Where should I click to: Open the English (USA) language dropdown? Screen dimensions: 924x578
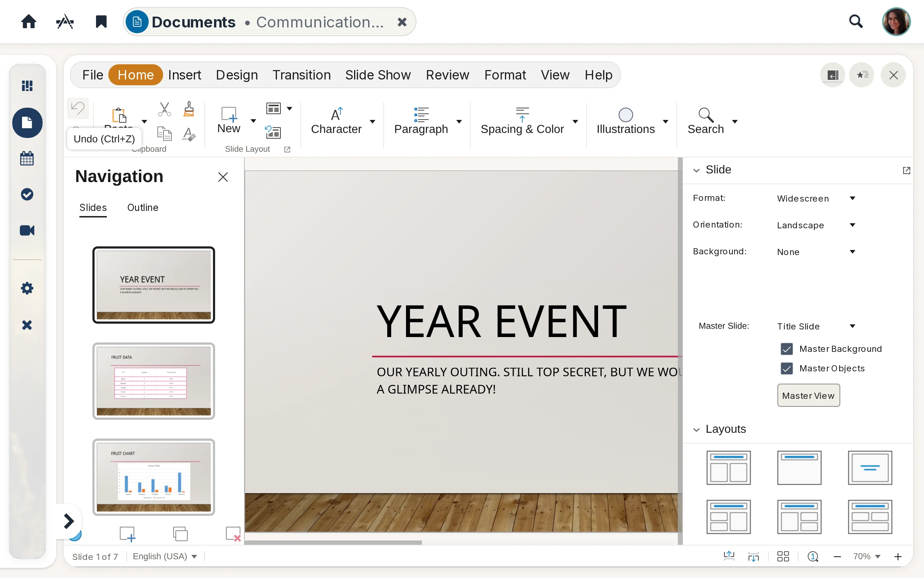(x=165, y=556)
